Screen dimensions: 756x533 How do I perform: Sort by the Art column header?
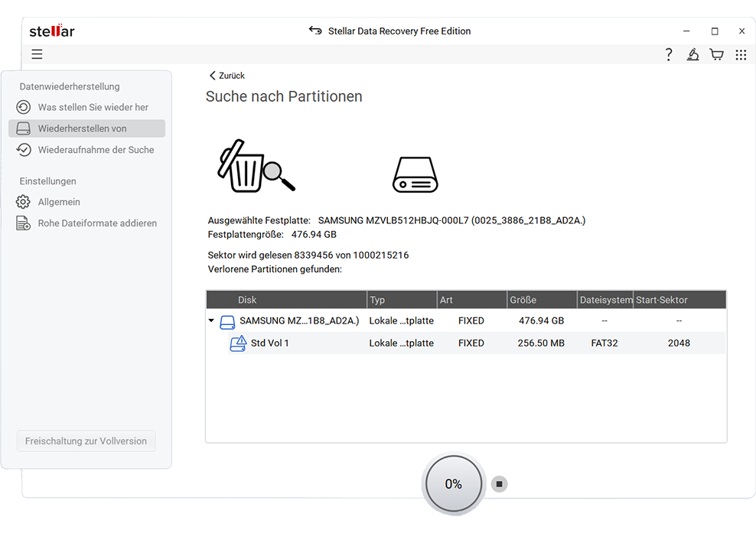pos(472,300)
